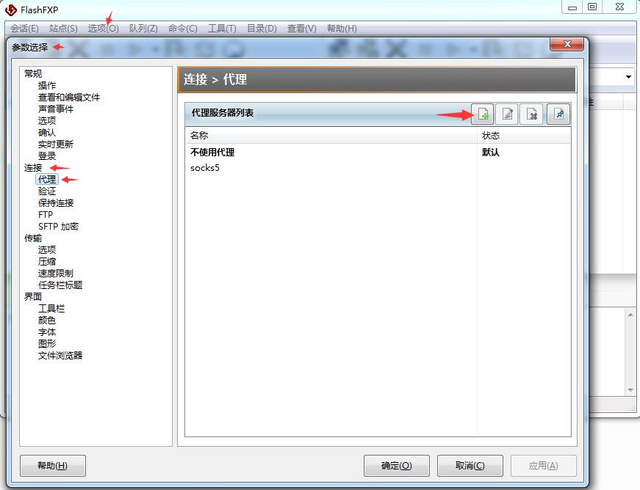Select 查看和编辑文件 tree item
This screenshot has width=640, height=490.
pyautogui.click(x=69, y=97)
